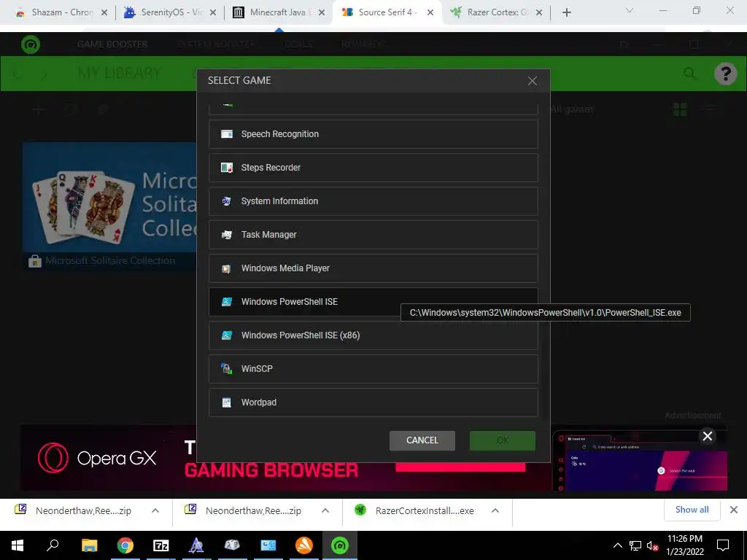
Task: Open Razer Cortex from taskbar
Action: point(340,545)
